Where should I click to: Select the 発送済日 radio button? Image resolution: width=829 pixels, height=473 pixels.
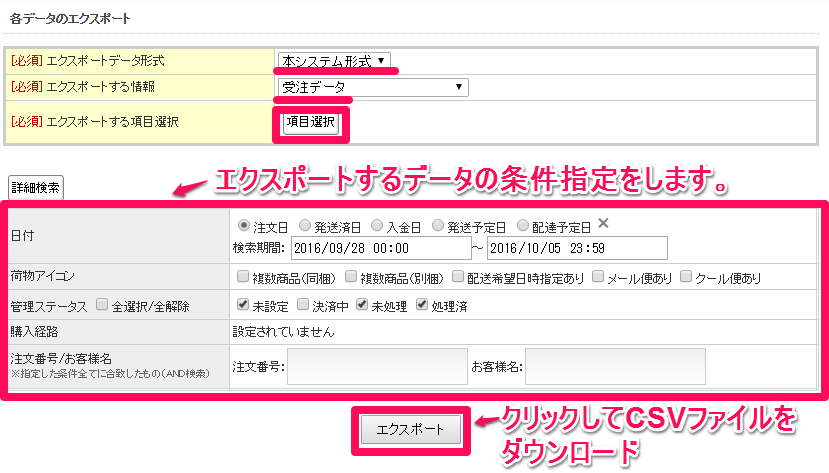[x=305, y=226]
